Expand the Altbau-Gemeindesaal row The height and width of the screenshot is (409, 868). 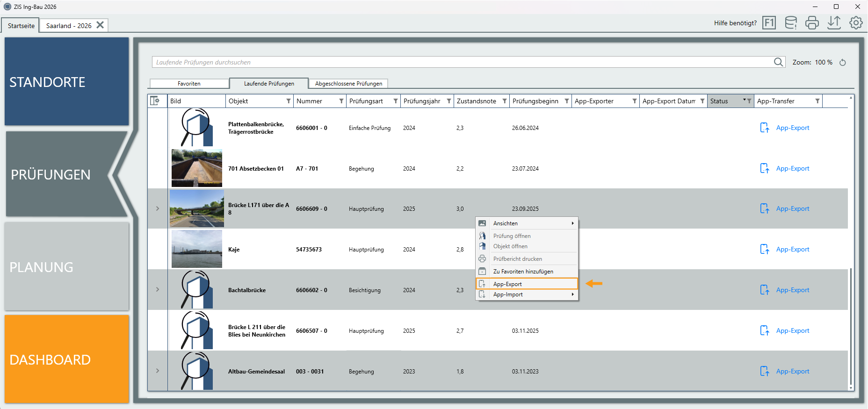coord(158,371)
